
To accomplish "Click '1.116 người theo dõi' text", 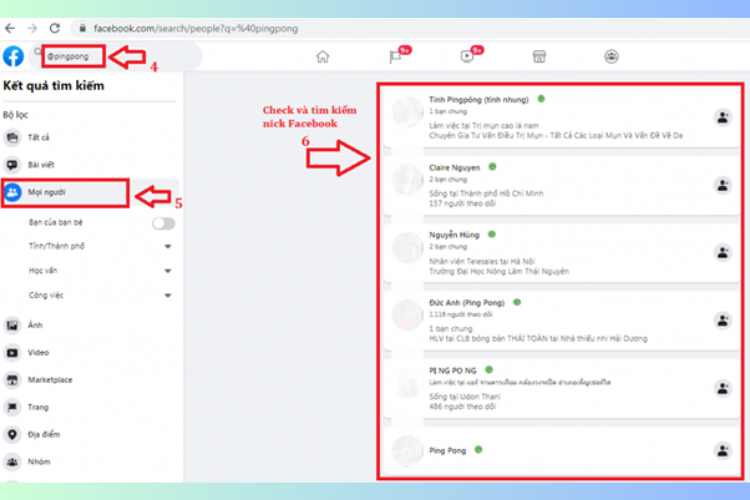I will click(x=460, y=314).
